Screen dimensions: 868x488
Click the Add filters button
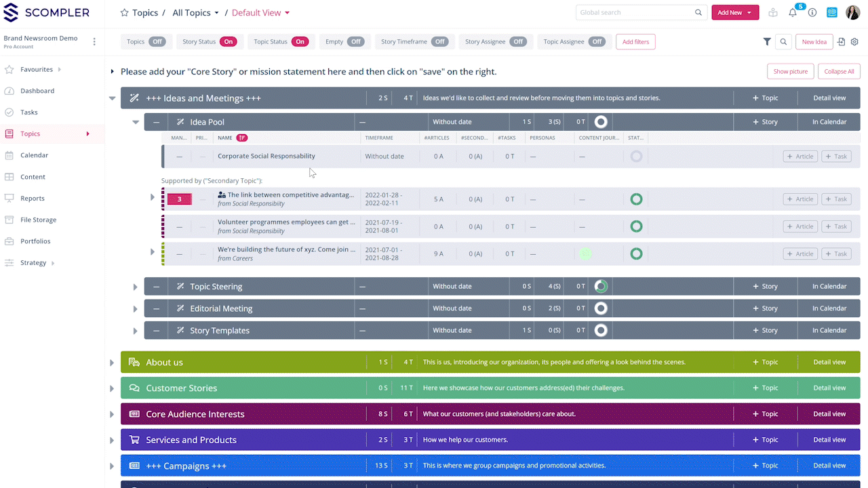tap(635, 42)
